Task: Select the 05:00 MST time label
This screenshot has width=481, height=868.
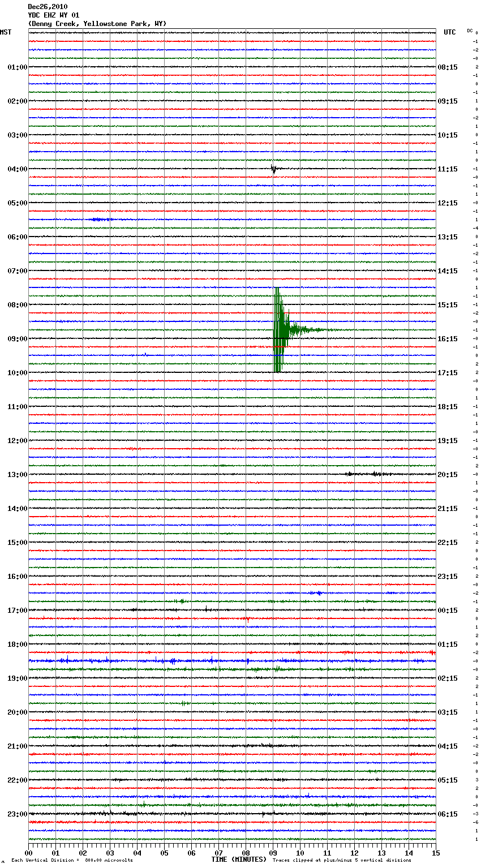Action: click(17, 203)
